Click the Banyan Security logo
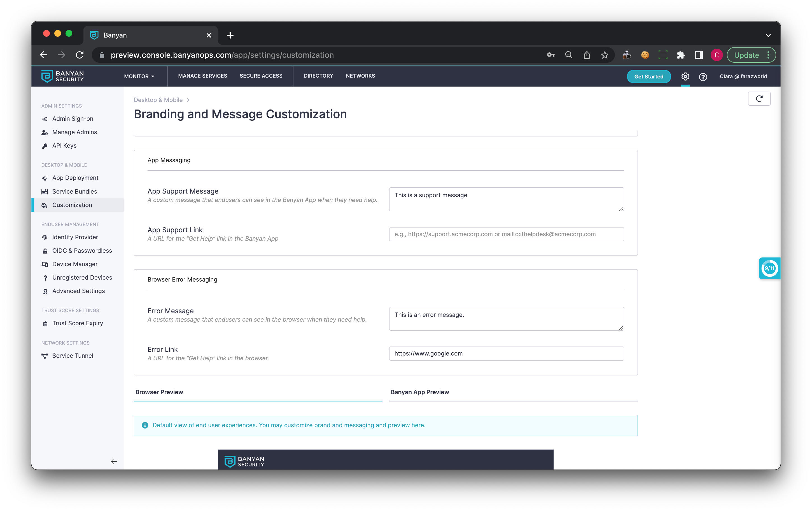 tap(63, 76)
